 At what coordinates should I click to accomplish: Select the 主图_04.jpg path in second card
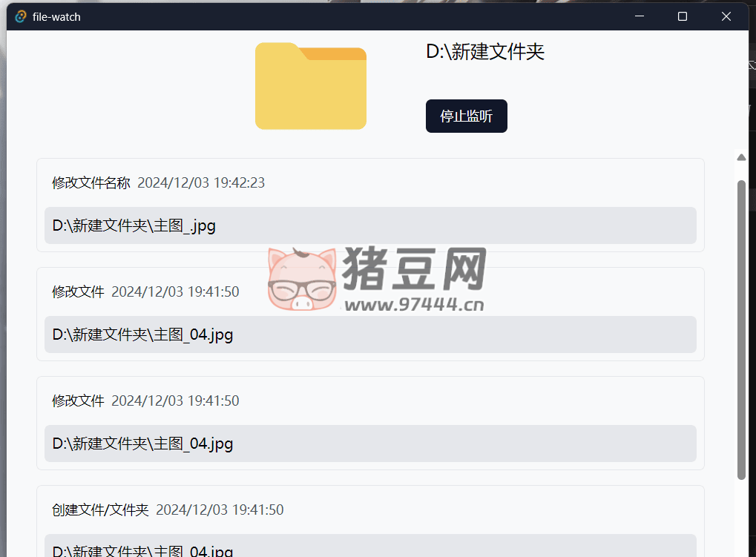[142, 334]
